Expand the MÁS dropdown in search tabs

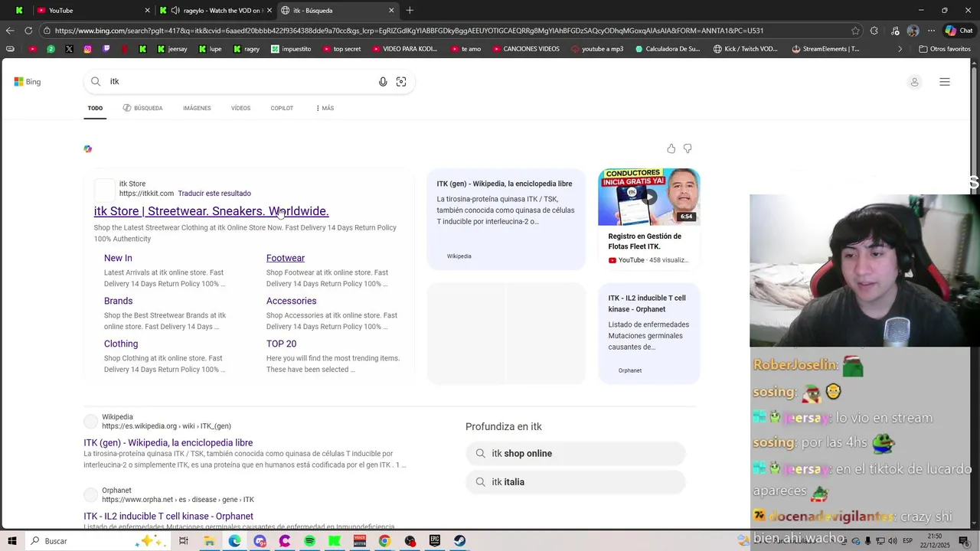325,108
